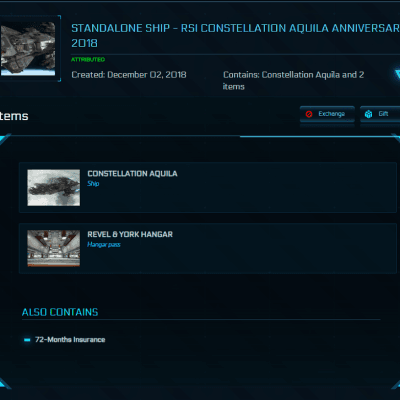Click the Gift box icon

(368, 114)
